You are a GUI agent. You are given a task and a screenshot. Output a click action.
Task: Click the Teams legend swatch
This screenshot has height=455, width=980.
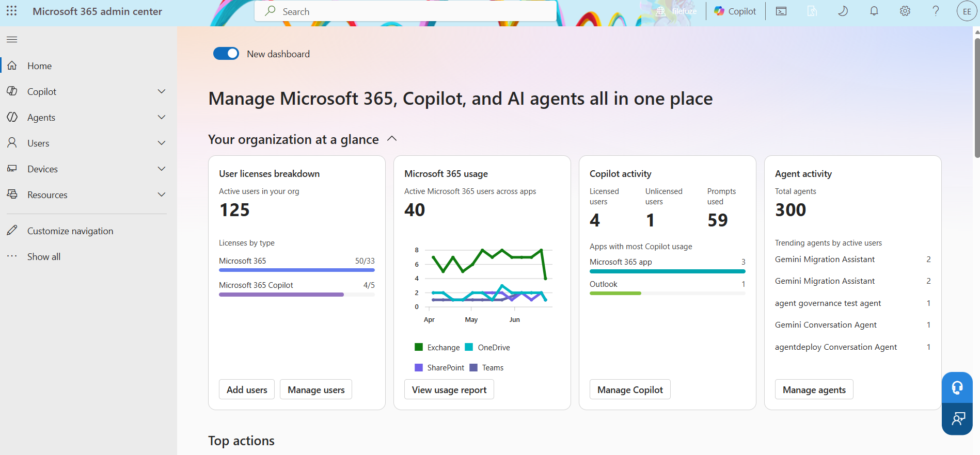pyautogui.click(x=473, y=367)
